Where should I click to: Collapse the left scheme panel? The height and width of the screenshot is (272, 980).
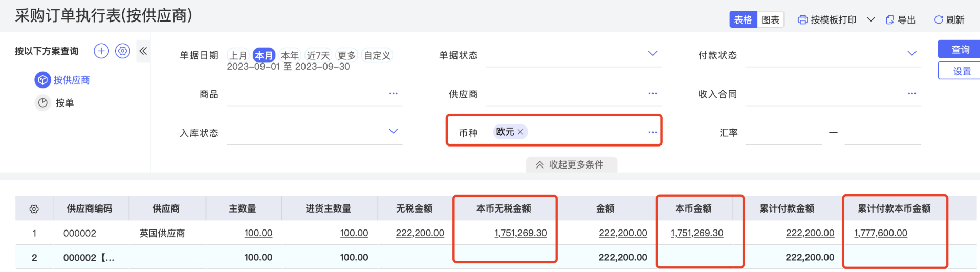(x=143, y=51)
